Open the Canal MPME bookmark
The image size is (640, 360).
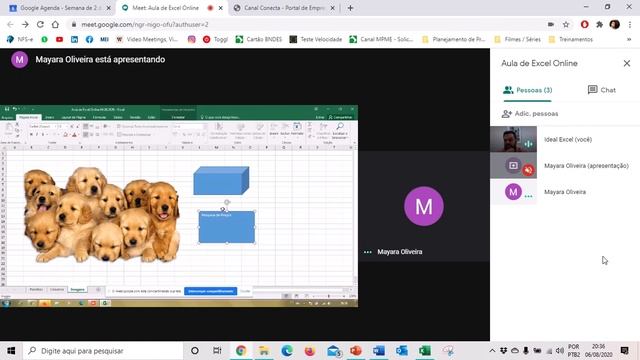(x=381, y=39)
